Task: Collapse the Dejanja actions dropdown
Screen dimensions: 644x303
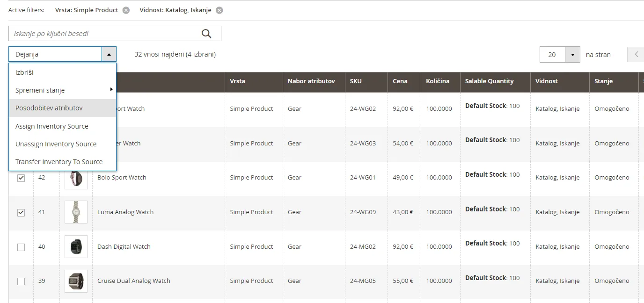Action: pyautogui.click(x=109, y=54)
